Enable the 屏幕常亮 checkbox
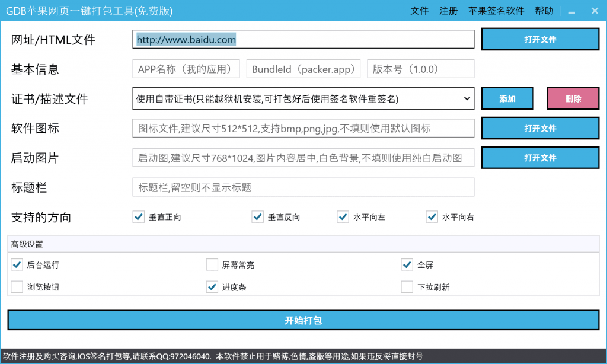 pyautogui.click(x=212, y=265)
